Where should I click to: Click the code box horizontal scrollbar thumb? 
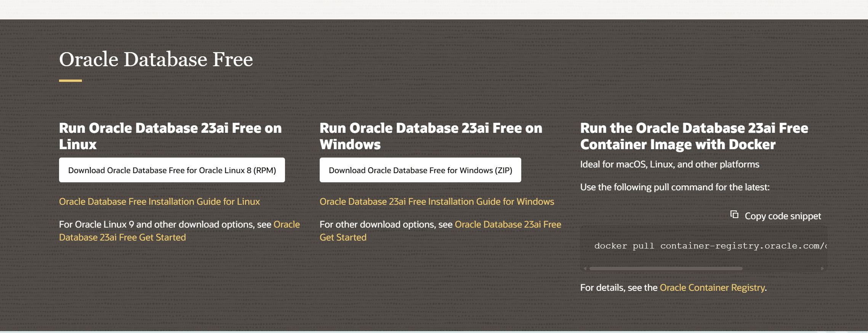coord(666,268)
